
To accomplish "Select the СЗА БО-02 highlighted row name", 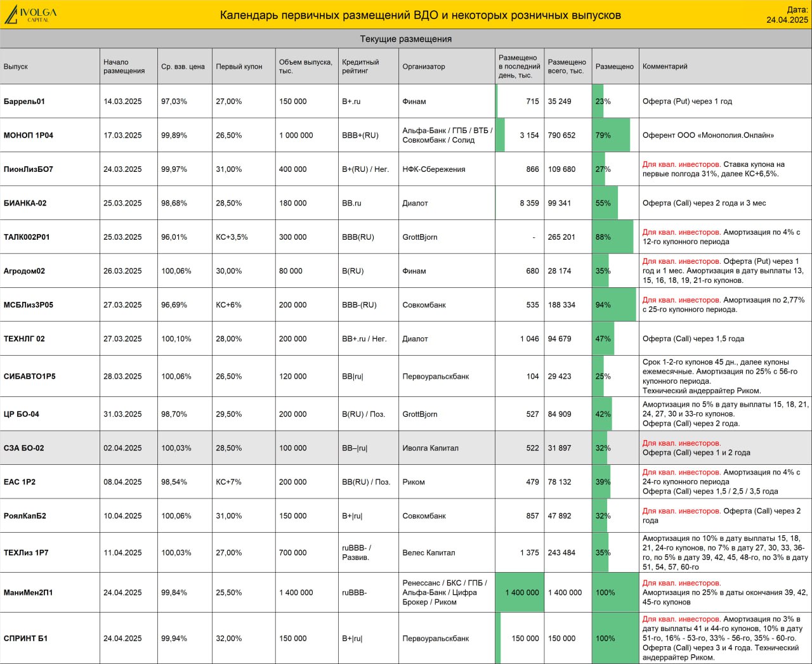I will point(24,448).
